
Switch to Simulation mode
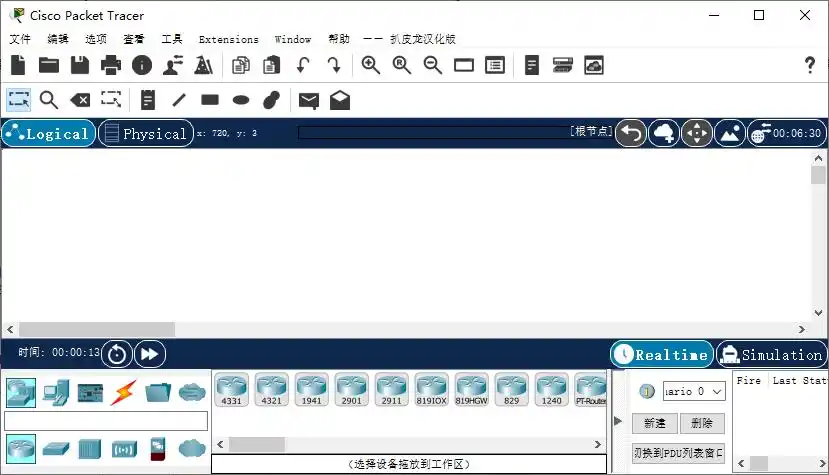pyautogui.click(x=770, y=354)
